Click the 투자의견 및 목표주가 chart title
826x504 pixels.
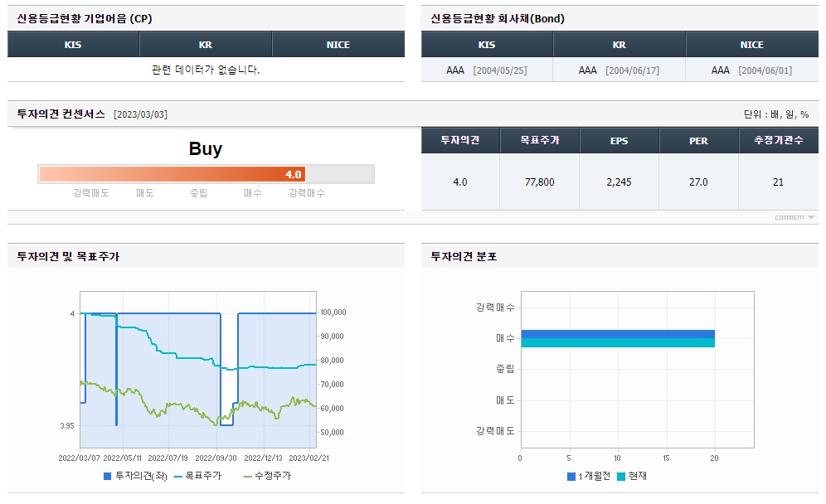click(x=68, y=256)
